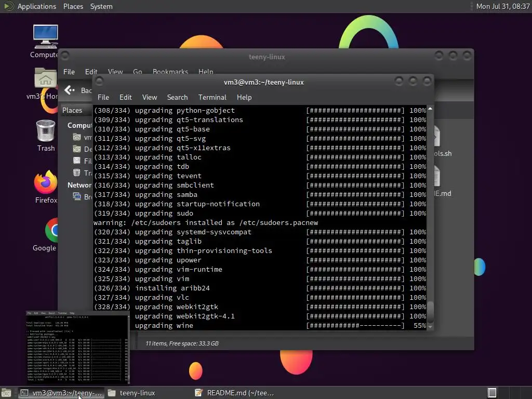Launch Google Chrome from the desktop
The height and width of the screenshot is (399, 532).
point(51,230)
